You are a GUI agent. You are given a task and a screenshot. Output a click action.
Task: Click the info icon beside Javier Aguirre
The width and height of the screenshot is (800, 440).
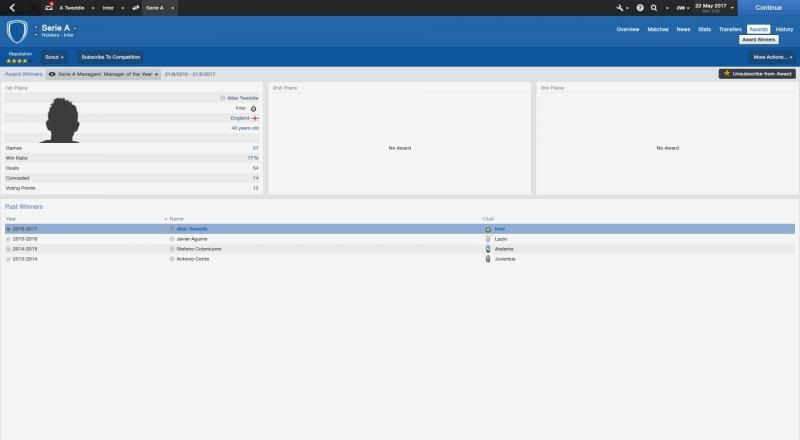pos(172,239)
